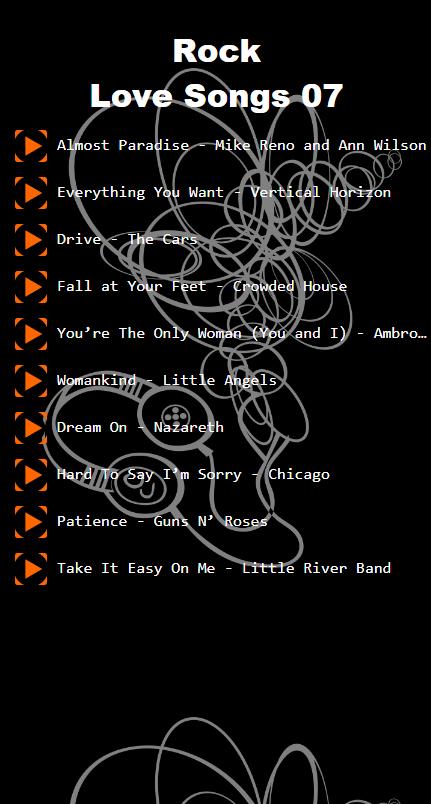Click the Rock Love Songs 07 heading
The height and width of the screenshot is (804, 431).
[216, 73]
